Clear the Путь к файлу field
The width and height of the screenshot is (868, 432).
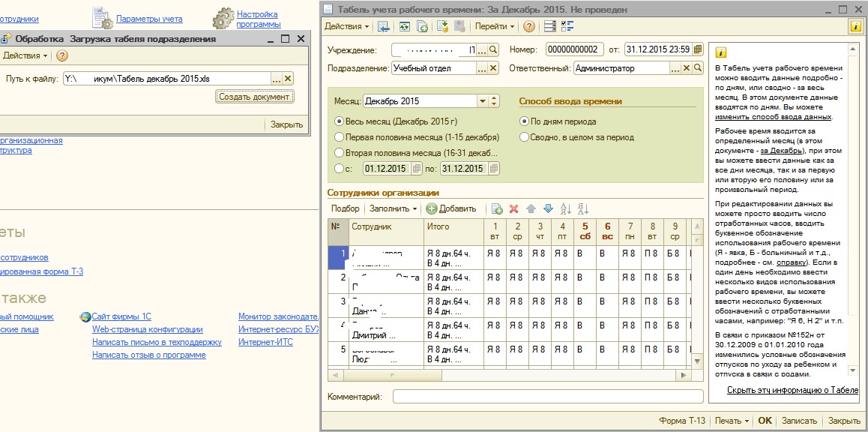(x=288, y=79)
